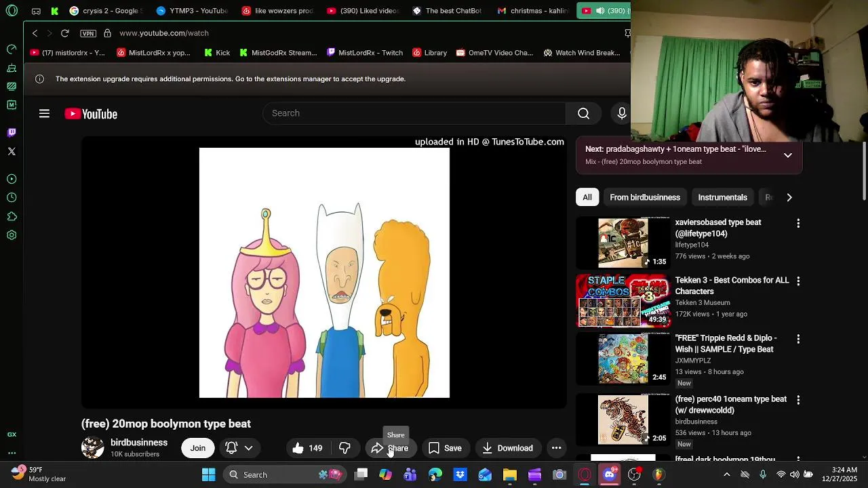Image resolution: width=868 pixels, height=488 pixels.
Task: Click the site lock icon in the address bar
Action: (x=107, y=33)
